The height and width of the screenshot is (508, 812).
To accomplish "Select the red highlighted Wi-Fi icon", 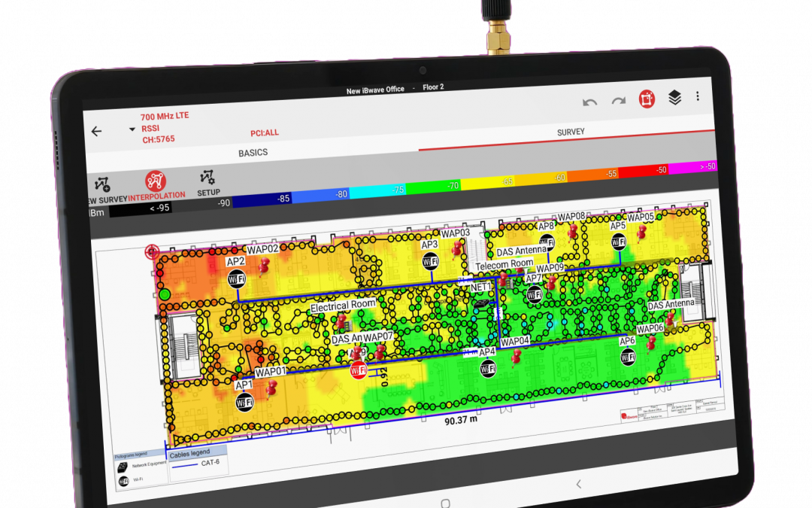I will tap(359, 370).
